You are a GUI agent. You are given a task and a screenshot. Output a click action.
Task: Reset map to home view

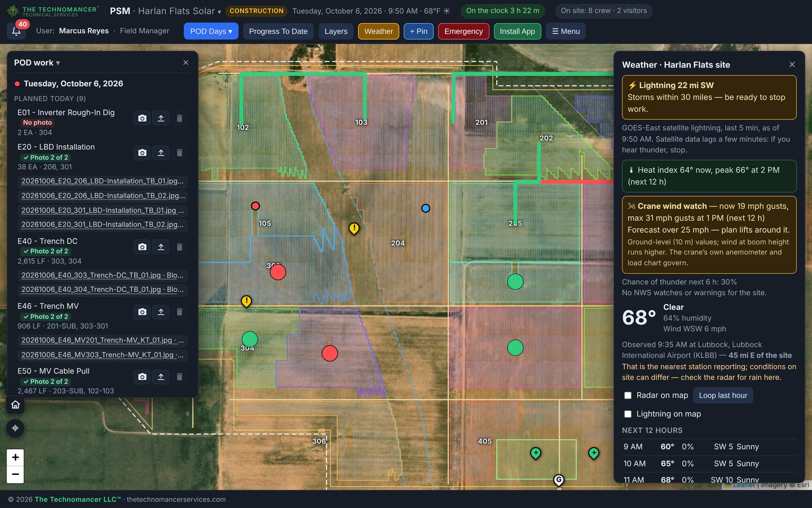pyautogui.click(x=15, y=405)
